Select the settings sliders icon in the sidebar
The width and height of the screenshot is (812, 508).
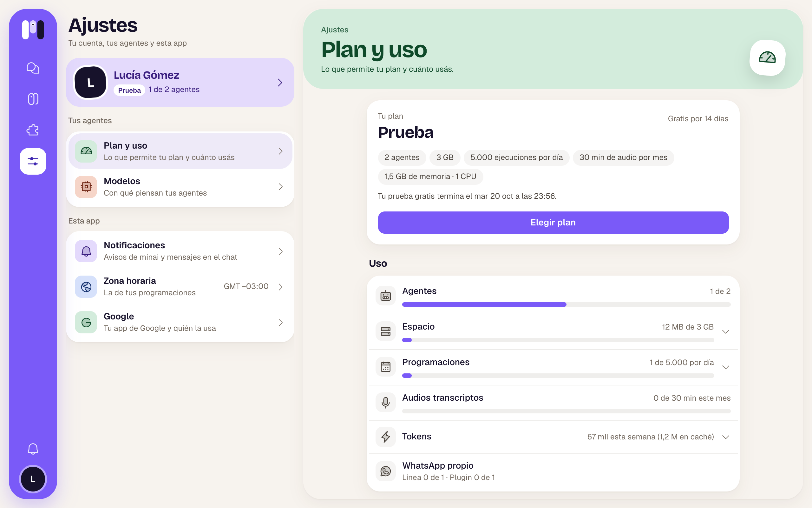[33, 161]
